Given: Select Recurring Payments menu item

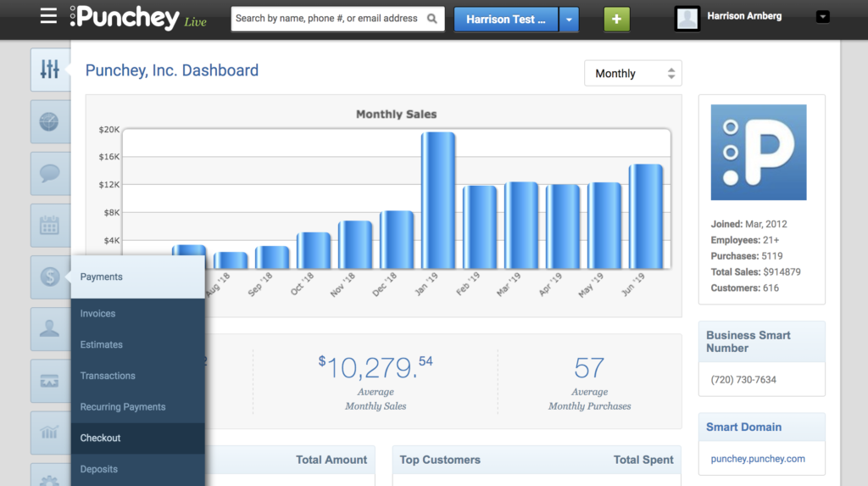Looking at the screenshot, I should coord(138,407).
